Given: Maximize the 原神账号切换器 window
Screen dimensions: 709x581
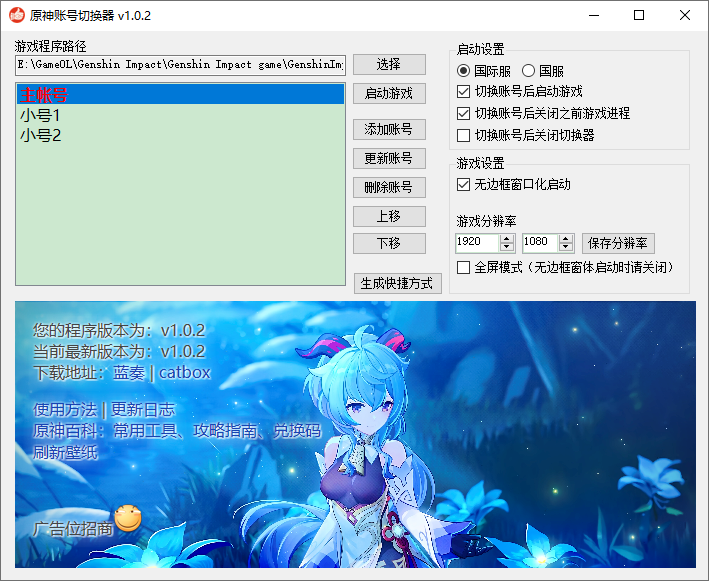Looking at the screenshot, I should [x=639, y=15].
